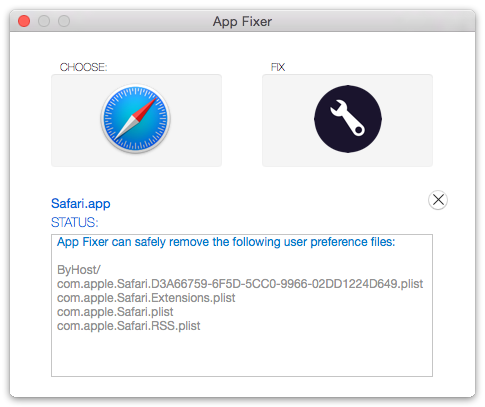
Task: Click the CHOOSE: label above the Safari box
Action: pyautogui.click(x=83, y=67)
